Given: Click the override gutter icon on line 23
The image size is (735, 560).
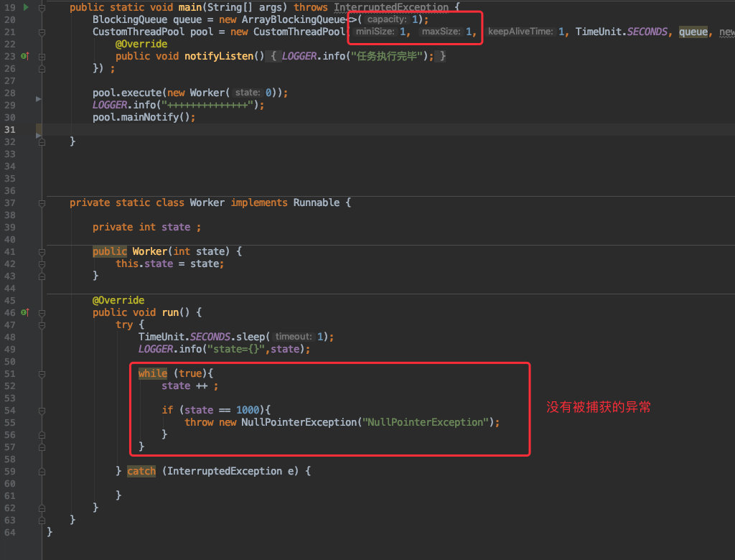Looking at the screenshot, I should click(x=25, y=56).
